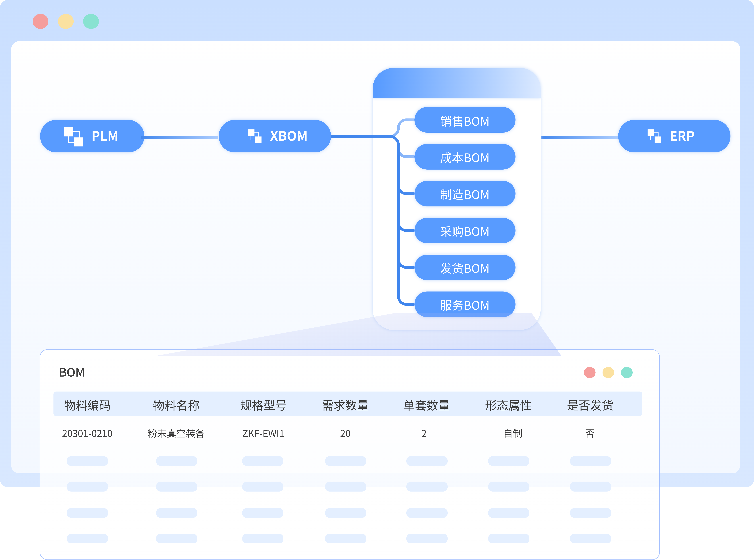Image resolution: width=754 pixels, height=560 pixels.
Task: Select the XBOM pill button
Action: 275,136
